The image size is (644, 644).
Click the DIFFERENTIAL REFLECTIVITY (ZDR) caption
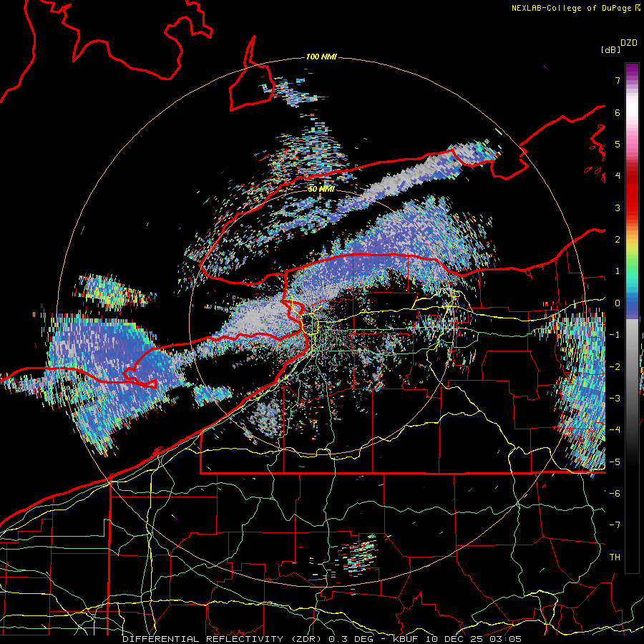[223, 639]
